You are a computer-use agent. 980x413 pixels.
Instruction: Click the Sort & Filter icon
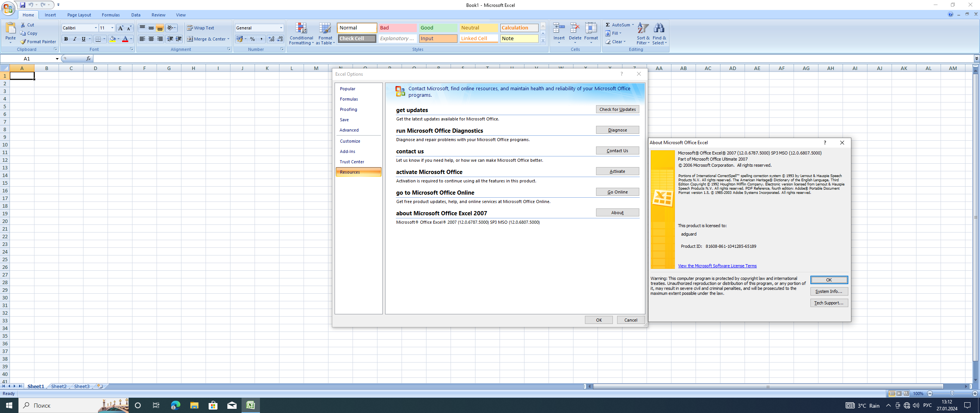pos(643,28)
